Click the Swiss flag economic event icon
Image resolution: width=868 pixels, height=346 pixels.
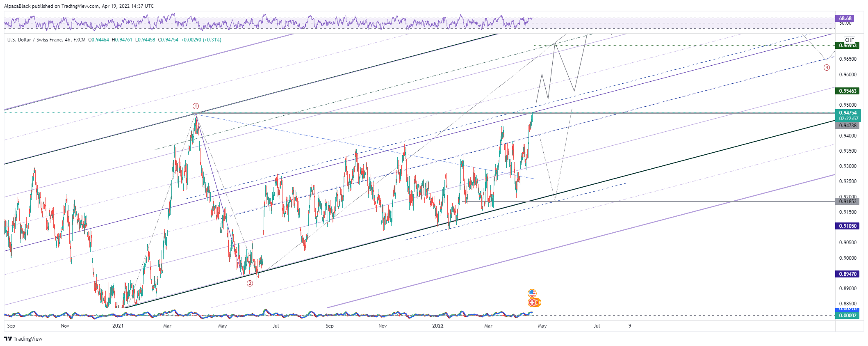pos(532,302)
